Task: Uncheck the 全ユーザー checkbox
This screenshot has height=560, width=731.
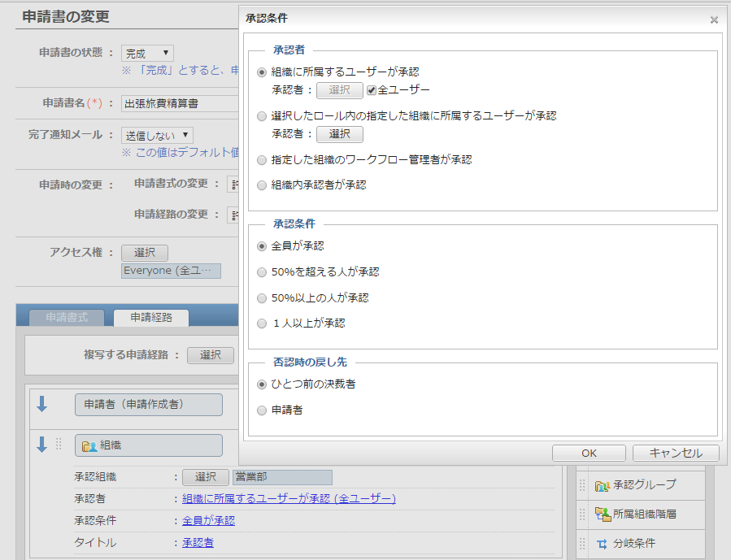Action: click(372, 90)
